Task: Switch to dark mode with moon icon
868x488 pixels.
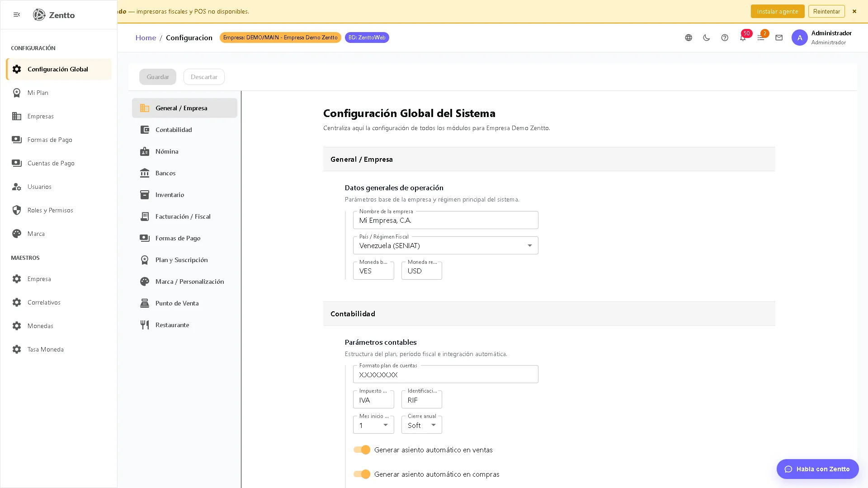Action: [707, 38]
